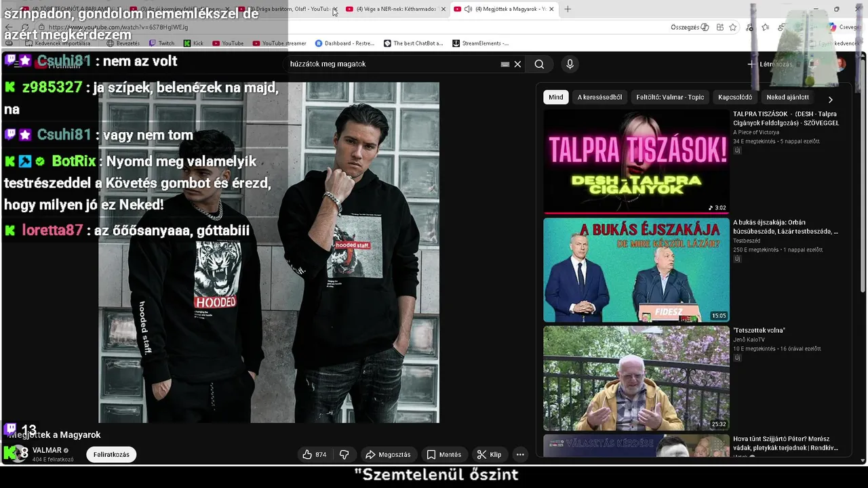Click the YouTube search magnifier button

[x=539, y=64]
